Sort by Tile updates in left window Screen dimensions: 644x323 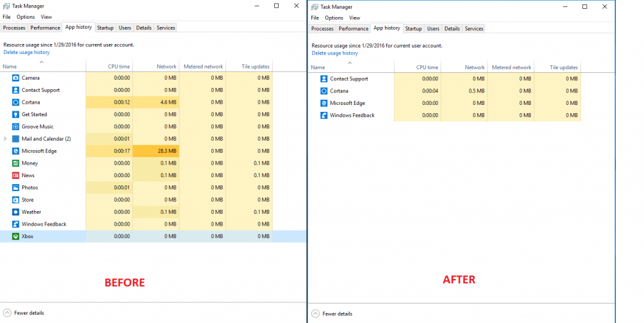(249, 65)
